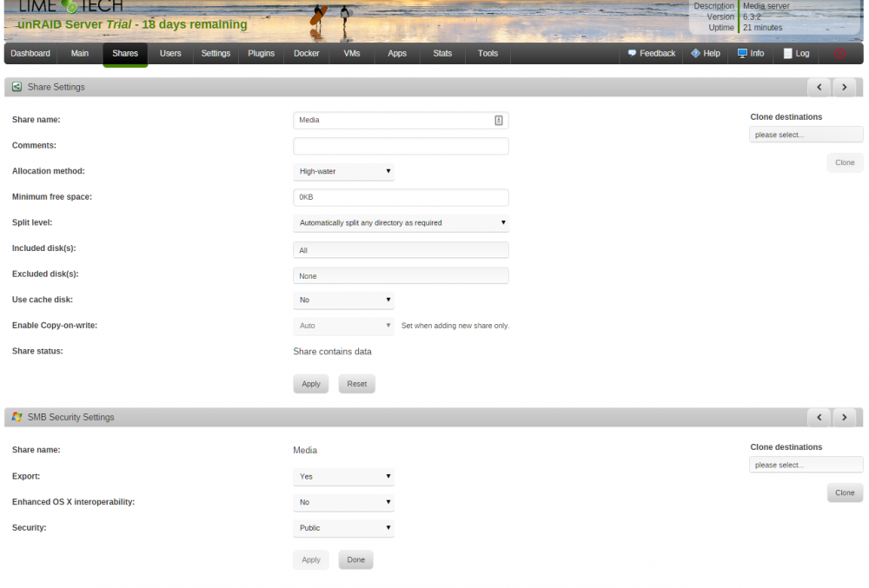Open the Plugins tab
869x588 pixels.
point(261,54)
